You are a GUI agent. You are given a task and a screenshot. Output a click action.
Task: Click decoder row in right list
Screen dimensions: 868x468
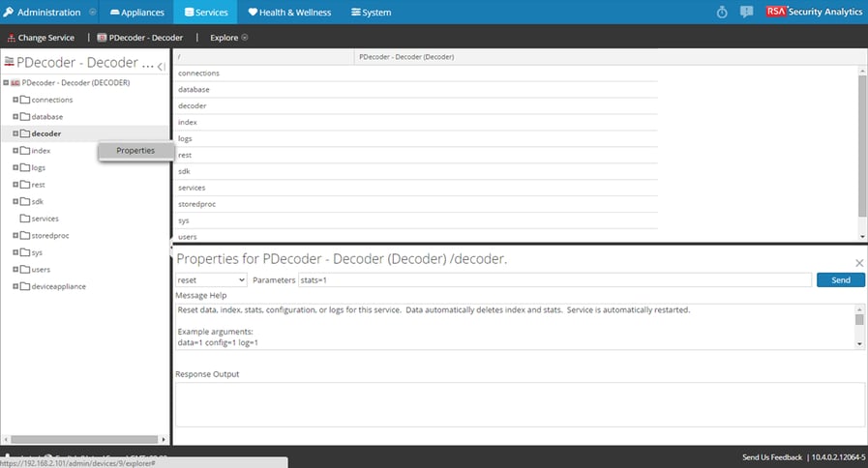coord(416,105)
